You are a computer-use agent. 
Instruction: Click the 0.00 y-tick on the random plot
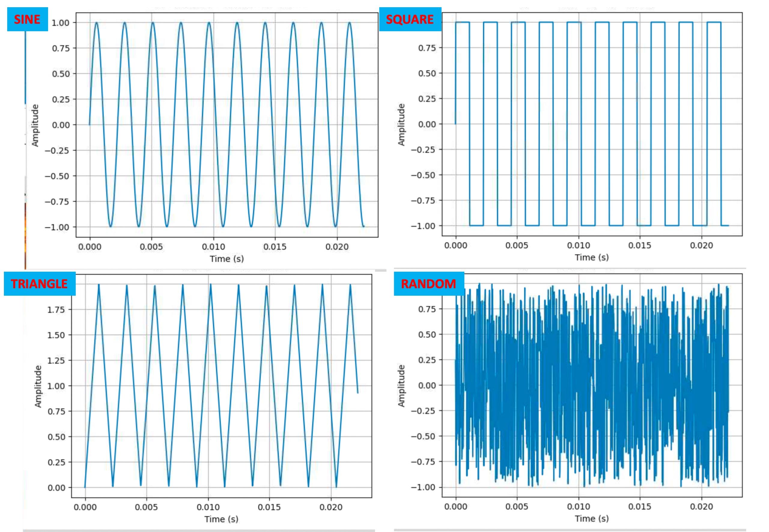pos(427,385)
